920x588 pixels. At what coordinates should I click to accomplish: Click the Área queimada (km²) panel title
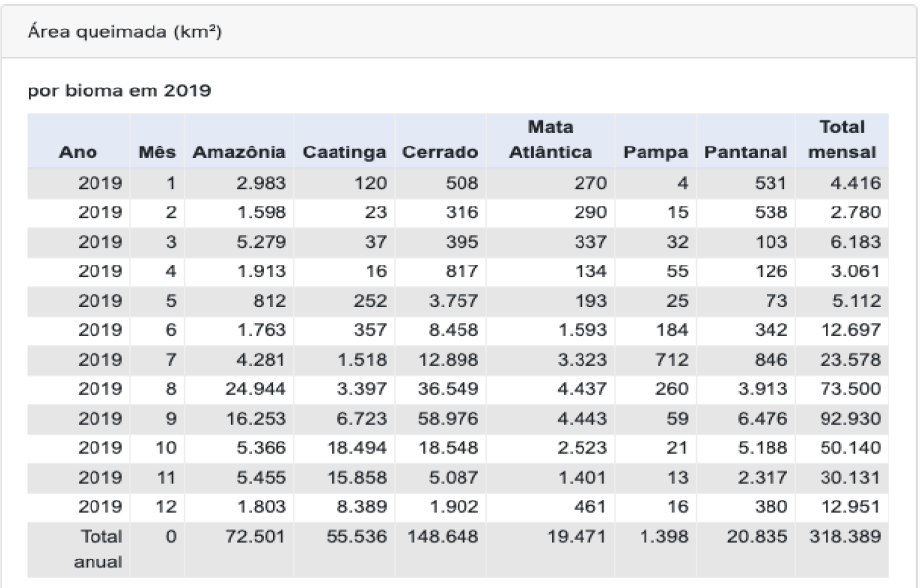click(125, 31)
